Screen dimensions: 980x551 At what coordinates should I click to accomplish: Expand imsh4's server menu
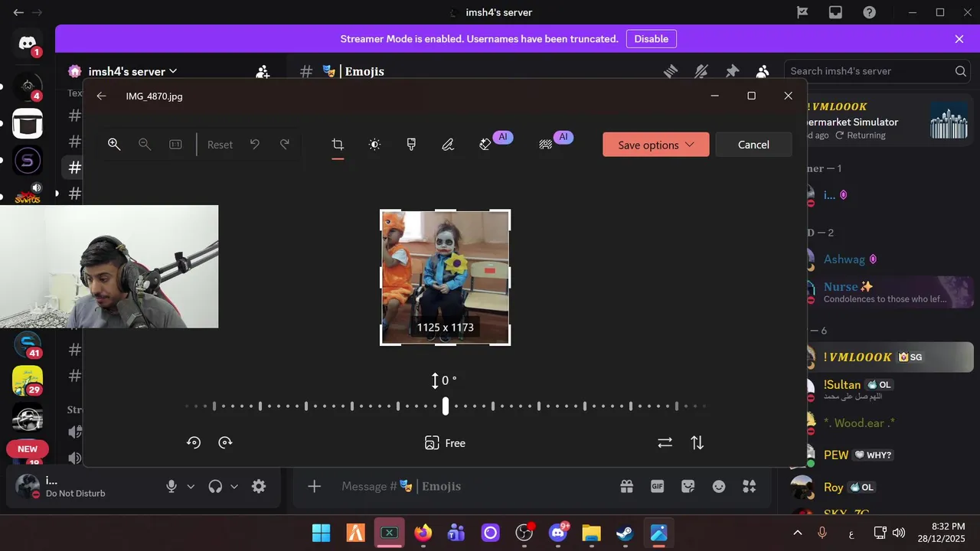coord(133,71)
